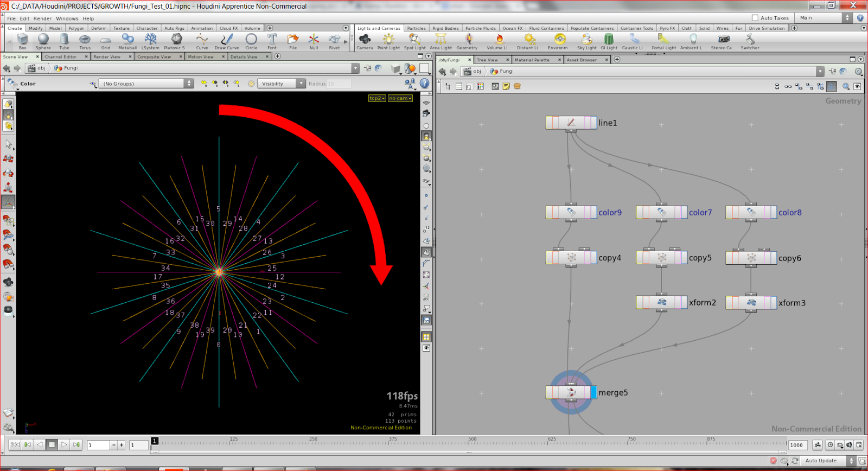868x471 pixels.
Task: Open the no cam camera menu
Action: 400,98
